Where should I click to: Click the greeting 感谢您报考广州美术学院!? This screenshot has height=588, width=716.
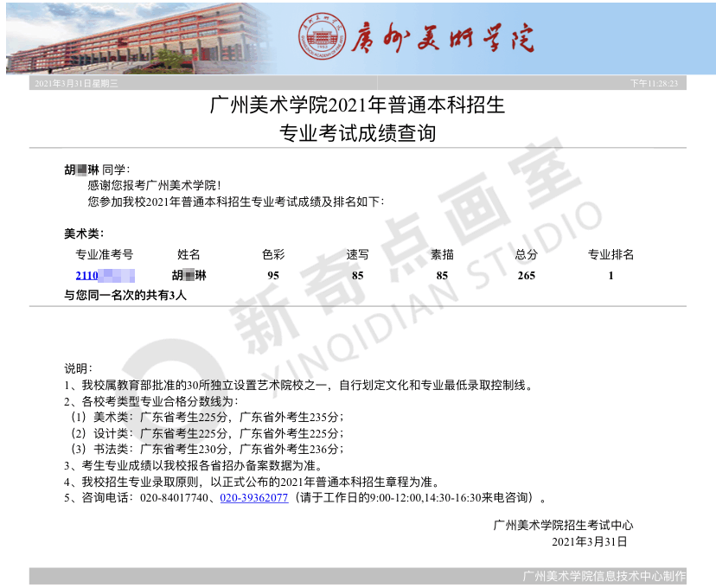(155, 185)
